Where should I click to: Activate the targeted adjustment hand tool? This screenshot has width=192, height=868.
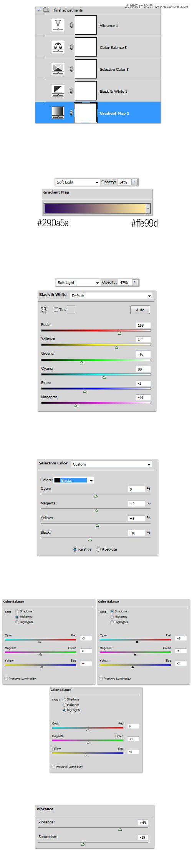[44, 310]
